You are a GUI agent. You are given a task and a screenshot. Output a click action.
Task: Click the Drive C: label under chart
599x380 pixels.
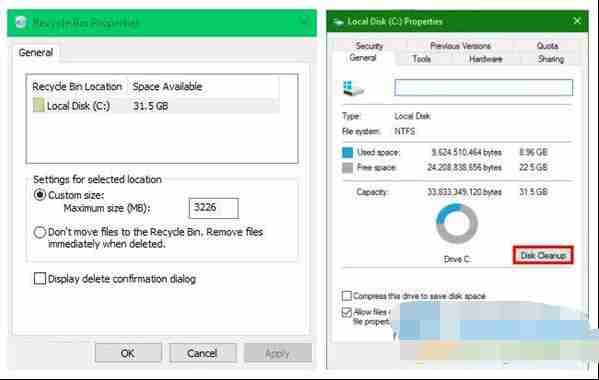click(x=457, y=259)
